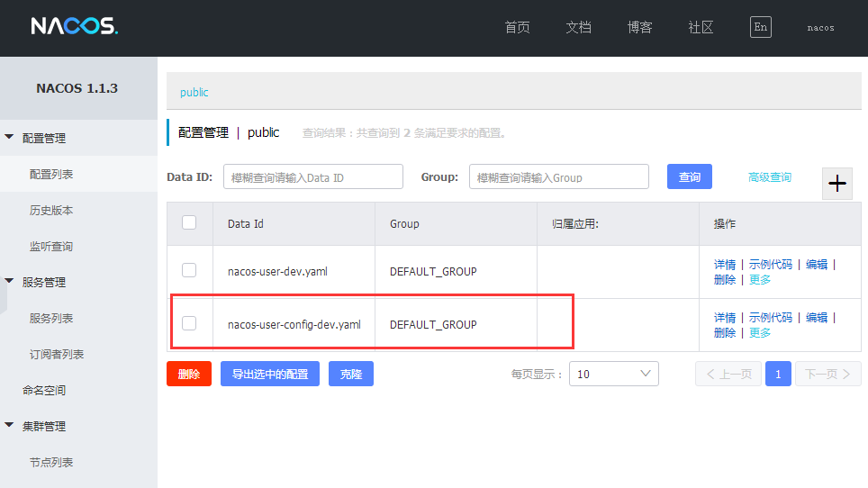
Task: Collapse the 配置管理 sidebar section
Action: tap(9, 137)
